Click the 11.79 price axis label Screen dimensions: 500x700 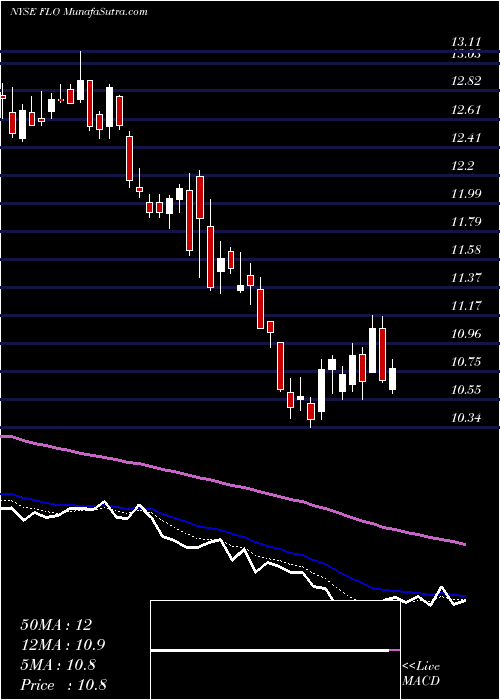tap(466, 221)
